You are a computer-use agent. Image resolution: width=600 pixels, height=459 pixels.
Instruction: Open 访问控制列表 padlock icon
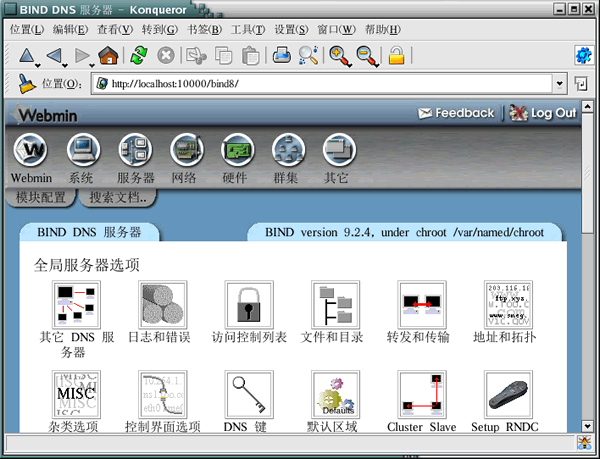249,305
